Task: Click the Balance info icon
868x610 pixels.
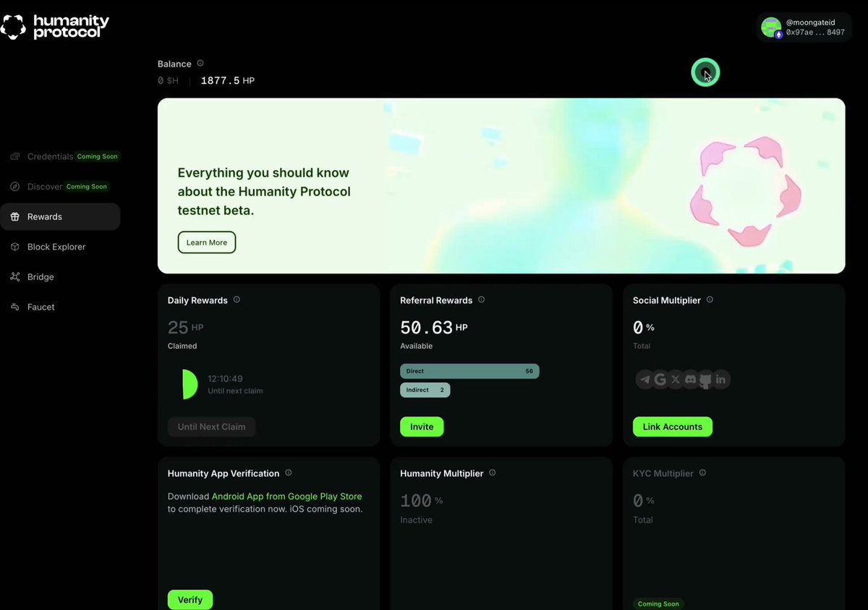Action: coord(200,63)
